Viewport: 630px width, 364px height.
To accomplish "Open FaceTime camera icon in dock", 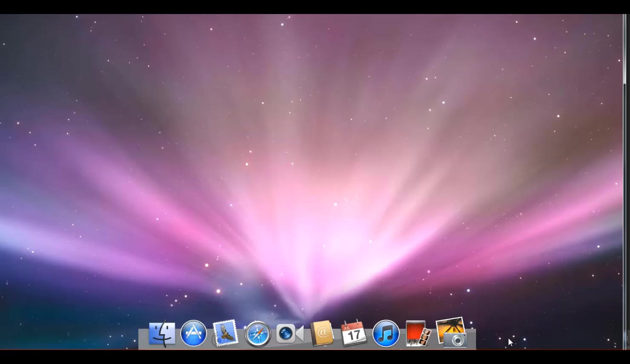I will pyautogui.click(x=290, y=334).
